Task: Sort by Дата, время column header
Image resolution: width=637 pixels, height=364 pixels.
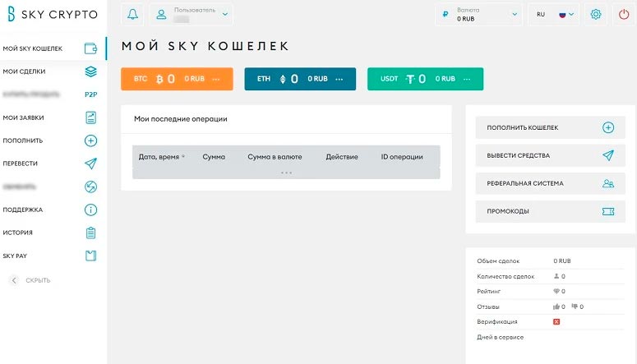Action: [x=161, y=156]
